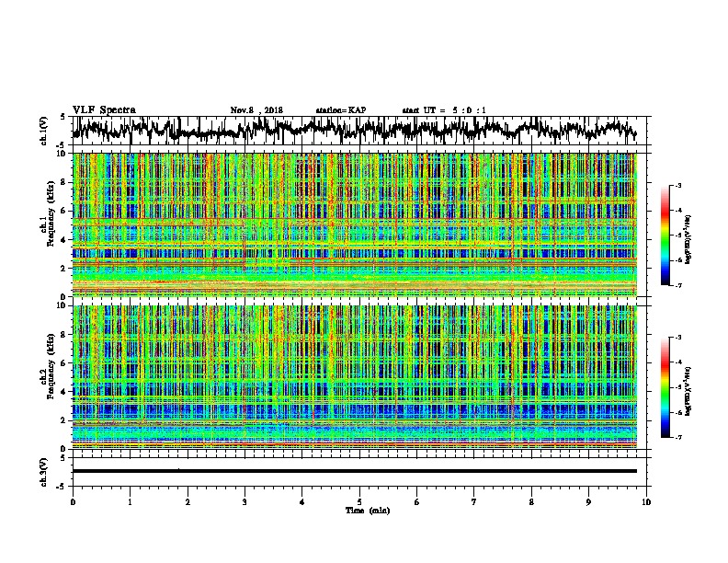Click the ch.1 color bar "-3" label
Viewport: 728px width, 563px height.
677,185
